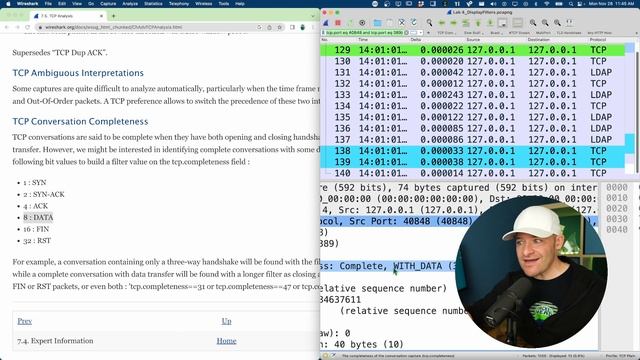The height and width of the screenshot is (360, 640).
Task: Open the display filter history dropdown
Action: point(420,32)
